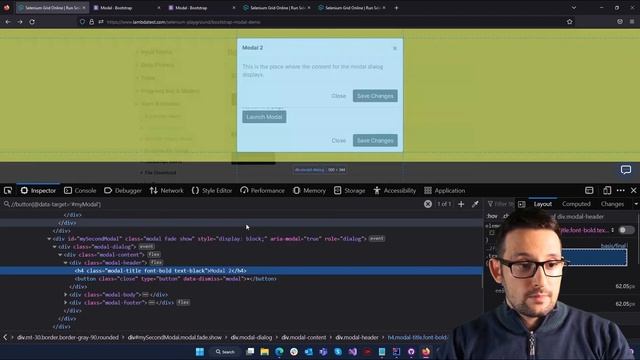
Task: Click the event badge on mySecondModal div
Action: (377, 238)
